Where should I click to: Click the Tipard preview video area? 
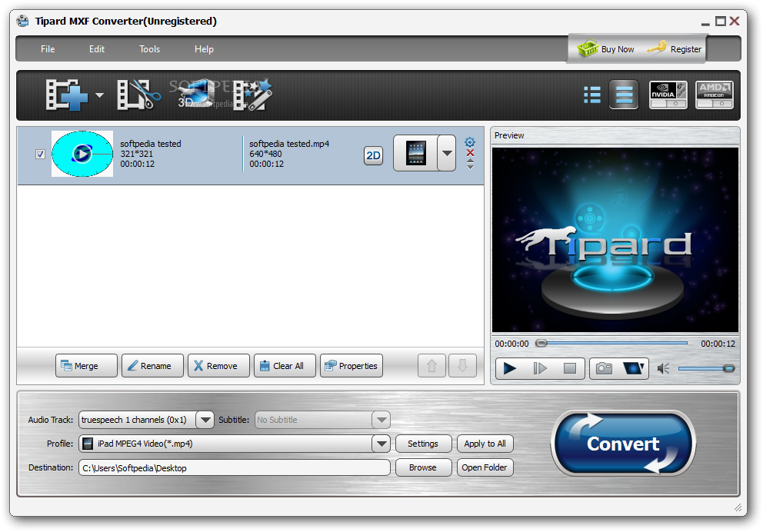615,240
